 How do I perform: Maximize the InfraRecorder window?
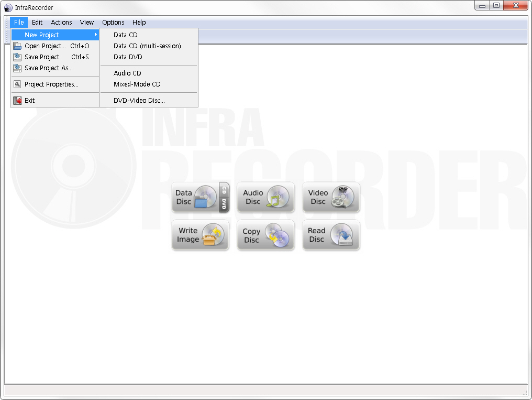[x=496, y=6]
